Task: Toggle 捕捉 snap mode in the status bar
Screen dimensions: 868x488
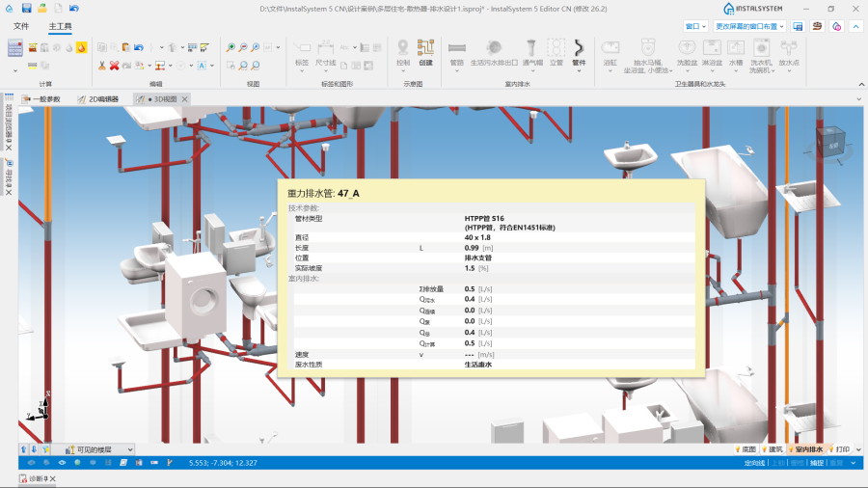Action: [x=817, y=463]
